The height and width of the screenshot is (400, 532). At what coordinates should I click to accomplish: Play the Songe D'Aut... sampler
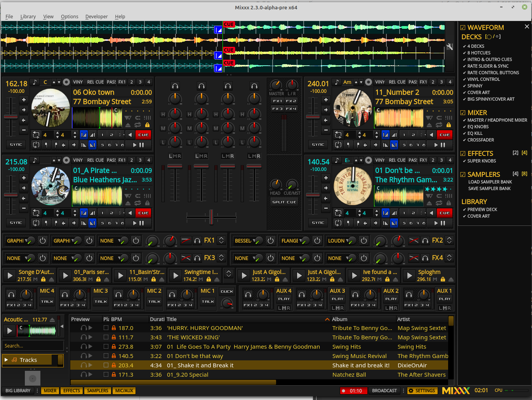(x=10, y=276)
